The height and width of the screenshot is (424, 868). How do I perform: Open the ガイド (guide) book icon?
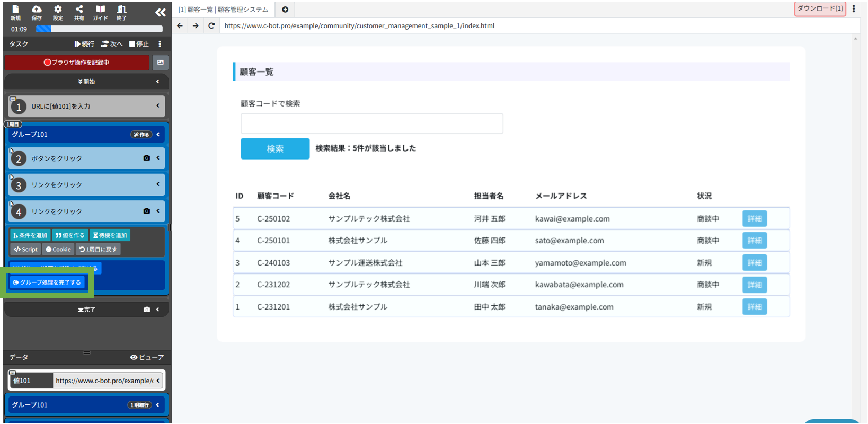pyautogui.click(x=100, y=12)
